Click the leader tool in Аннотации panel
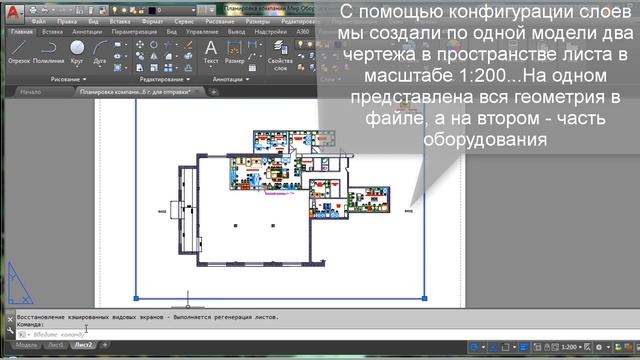 click(x=252, y=56)
